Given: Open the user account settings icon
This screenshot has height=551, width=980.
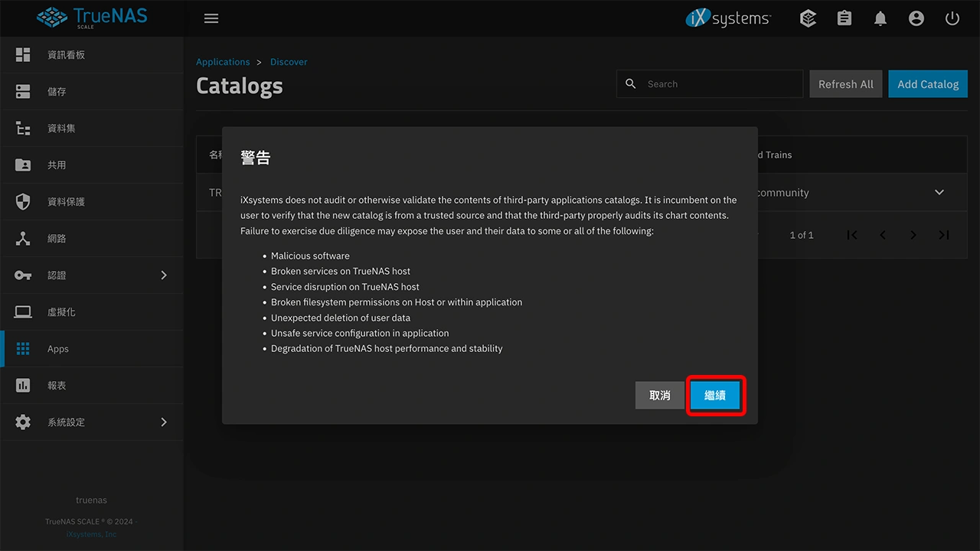Looking at the screenshot, I should tap(916, 18).
